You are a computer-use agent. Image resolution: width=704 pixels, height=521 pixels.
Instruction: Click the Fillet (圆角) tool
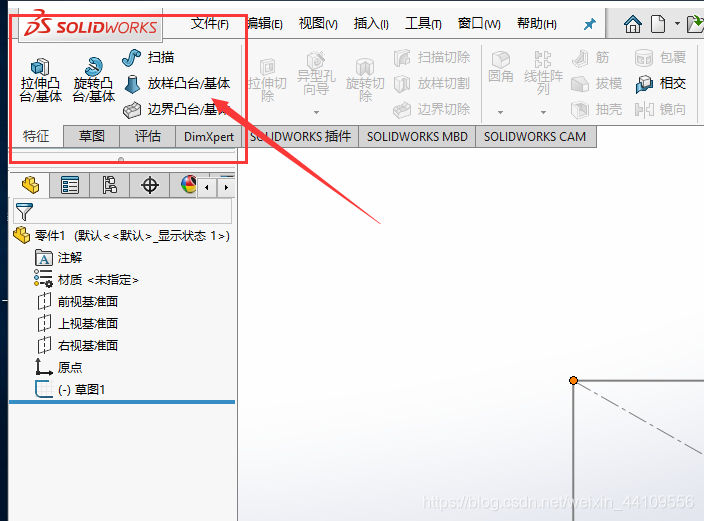pos(501,67)
